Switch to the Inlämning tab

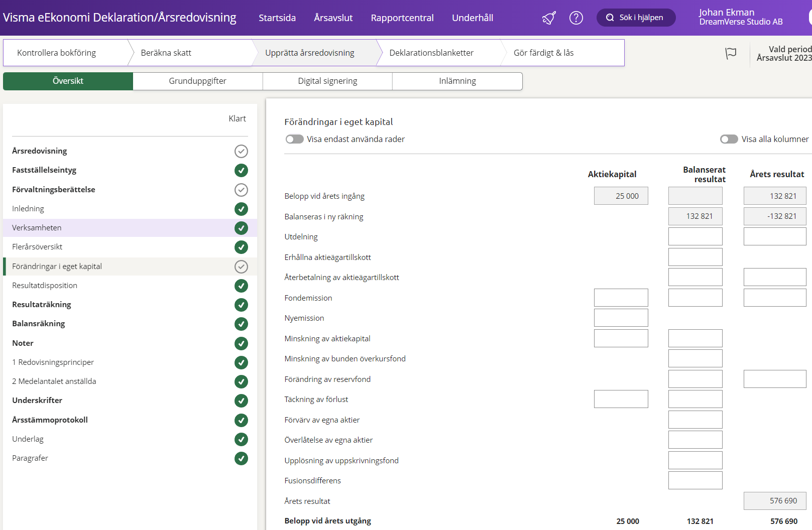point(457,81)
